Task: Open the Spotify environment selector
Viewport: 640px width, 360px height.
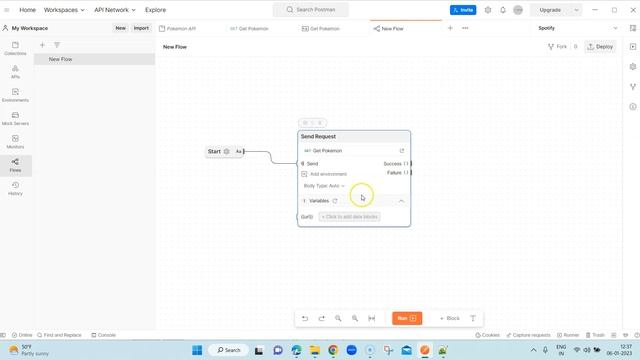Action: click(577, 28)
